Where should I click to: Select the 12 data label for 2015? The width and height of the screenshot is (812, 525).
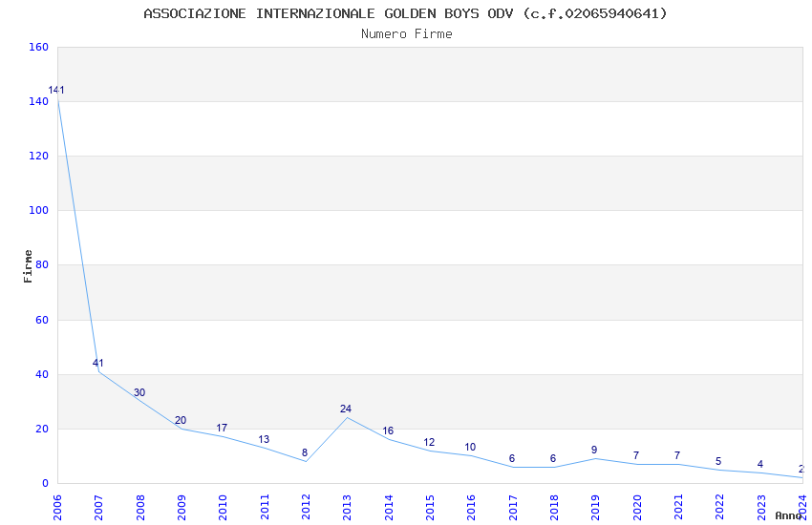point(429,442)
